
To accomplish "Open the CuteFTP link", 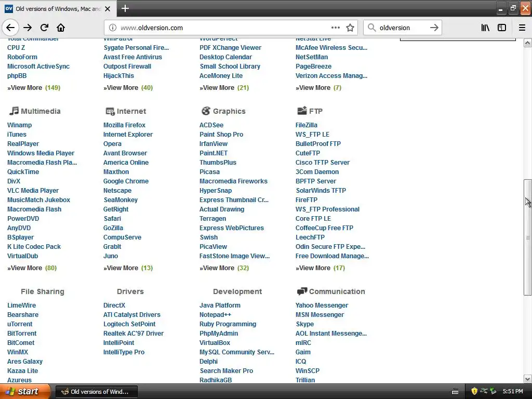I will pos(308,153).
